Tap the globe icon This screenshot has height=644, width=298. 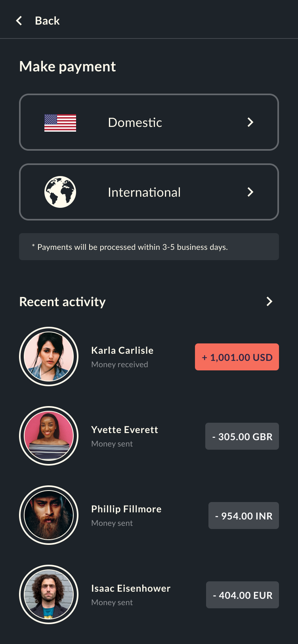(x=60, y=192)
